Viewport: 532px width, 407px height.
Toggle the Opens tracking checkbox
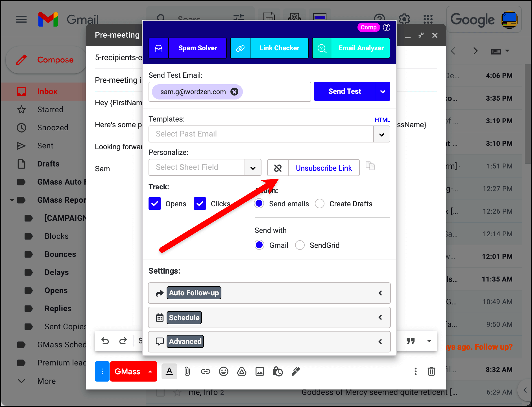155,203
